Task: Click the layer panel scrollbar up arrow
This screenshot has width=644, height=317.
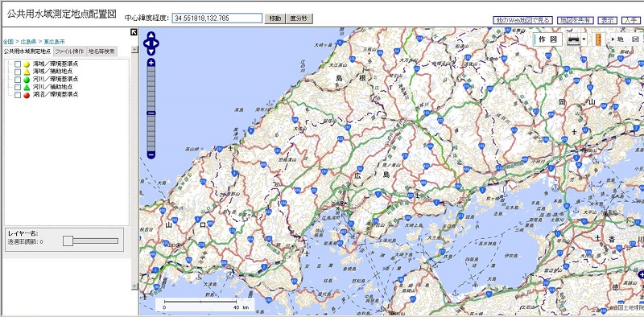Action: 134,49
